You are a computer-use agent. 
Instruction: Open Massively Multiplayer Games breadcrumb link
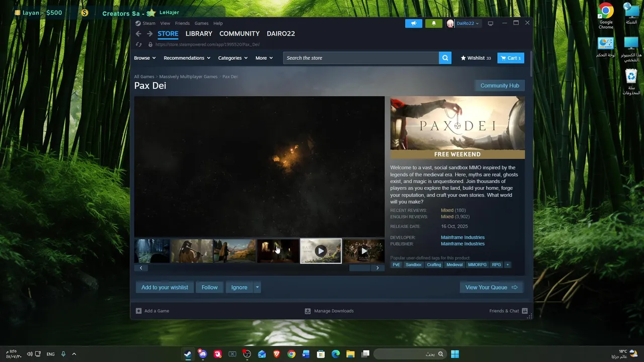188,76
